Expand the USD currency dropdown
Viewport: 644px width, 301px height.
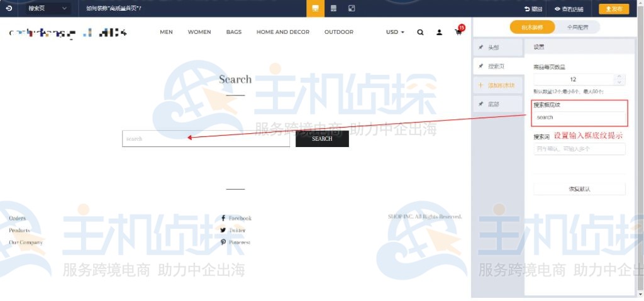(395, 32)
